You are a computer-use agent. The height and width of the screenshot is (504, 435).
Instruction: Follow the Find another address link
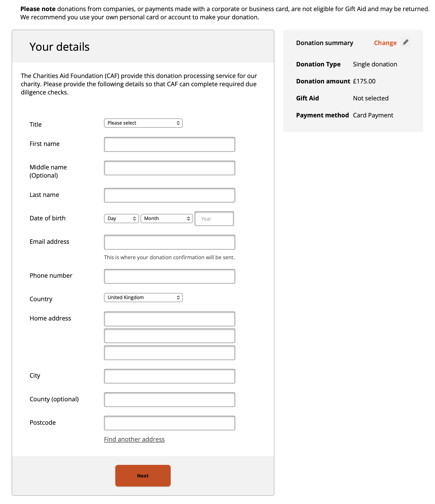134,439
